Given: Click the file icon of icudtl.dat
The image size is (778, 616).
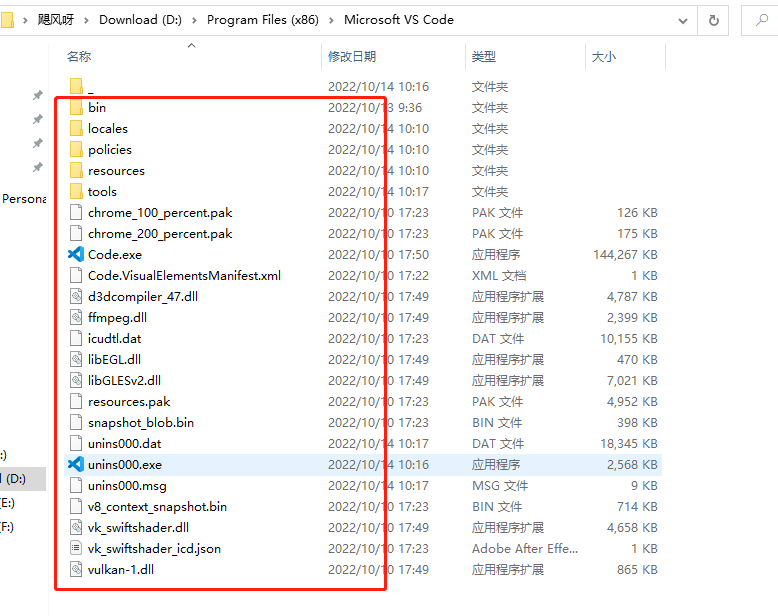Looking at the screenshot, I should pos(76,338).
